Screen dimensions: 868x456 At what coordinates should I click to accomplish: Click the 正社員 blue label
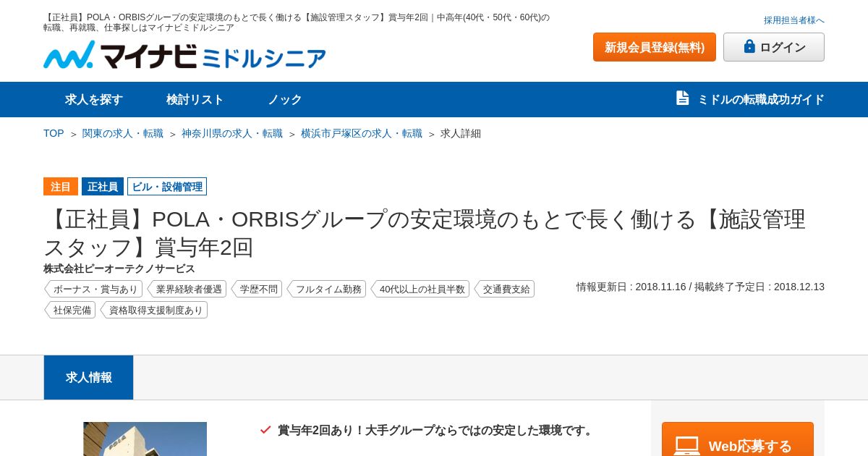click(103, 186)
